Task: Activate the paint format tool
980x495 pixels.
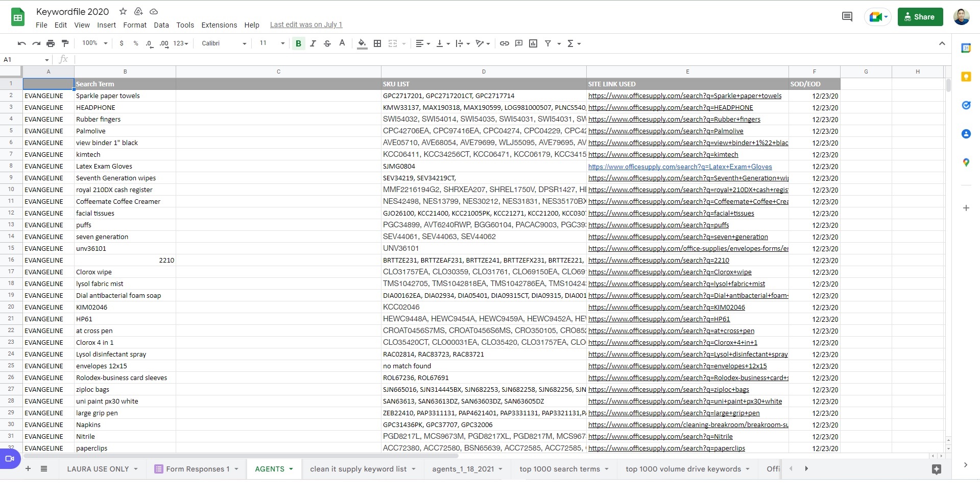Action: pyautogui.click(x=65, y=43)
